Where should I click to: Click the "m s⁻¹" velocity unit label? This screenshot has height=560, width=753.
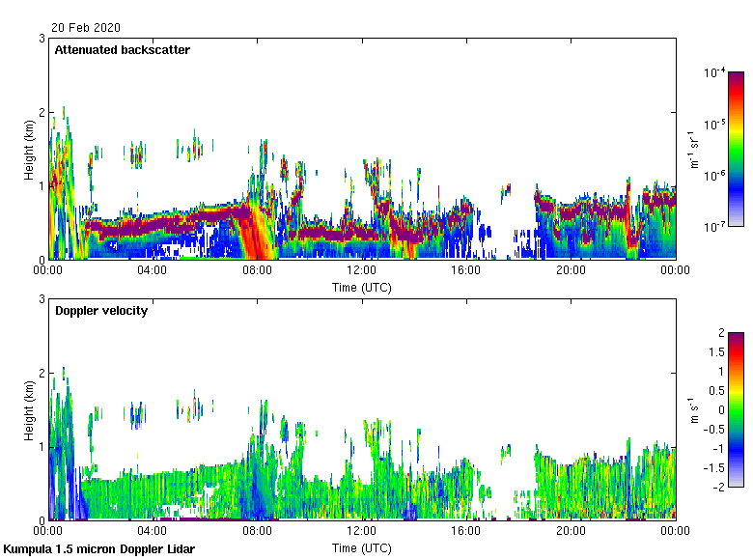[693, 409]
